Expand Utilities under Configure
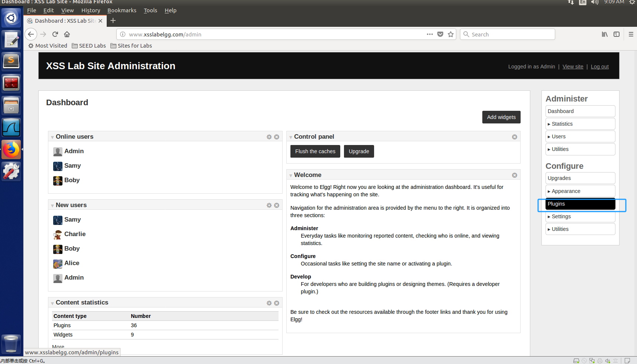637x364 pixels. click(x=580, y=229)
